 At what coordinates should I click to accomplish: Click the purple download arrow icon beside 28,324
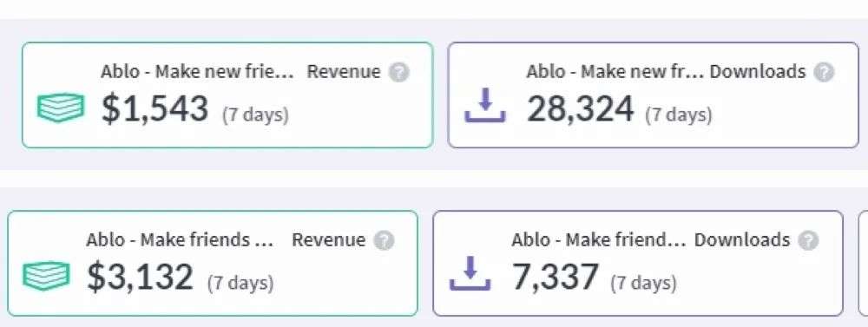pos(485,106)
